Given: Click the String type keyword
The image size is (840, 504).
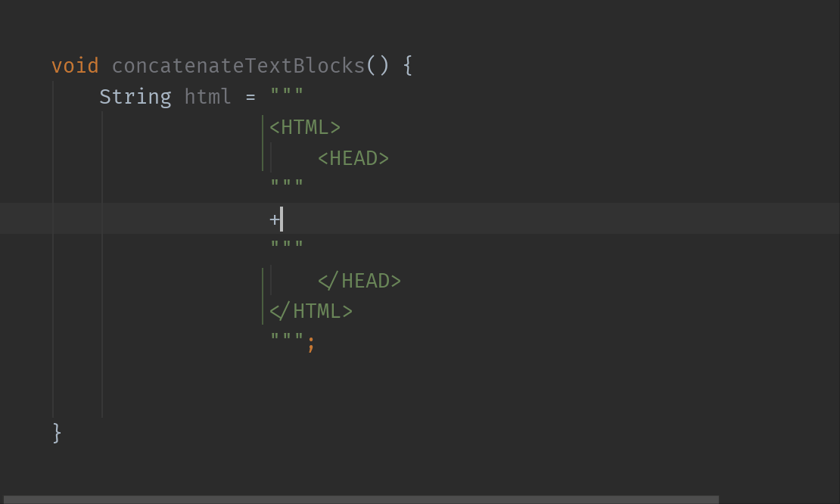Looking at the screenshot, I should pyautogui.click(x=135, y=97).
